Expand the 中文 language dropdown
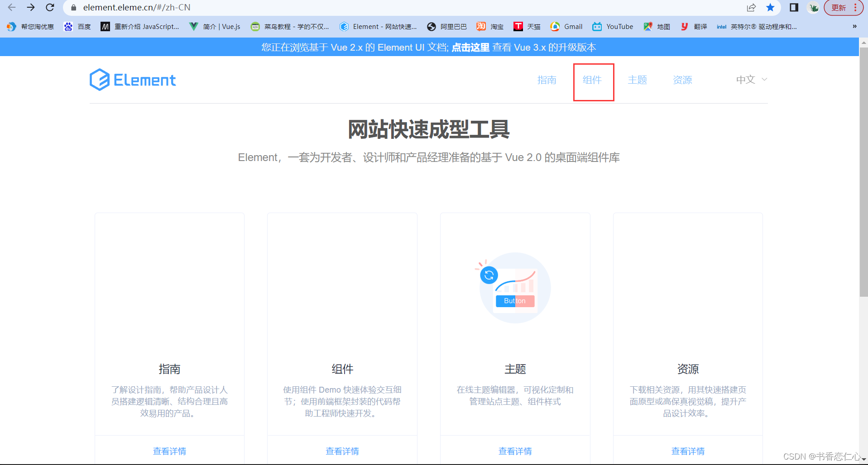The width and height of the screenshot is (868, 465). click(752, 80)
